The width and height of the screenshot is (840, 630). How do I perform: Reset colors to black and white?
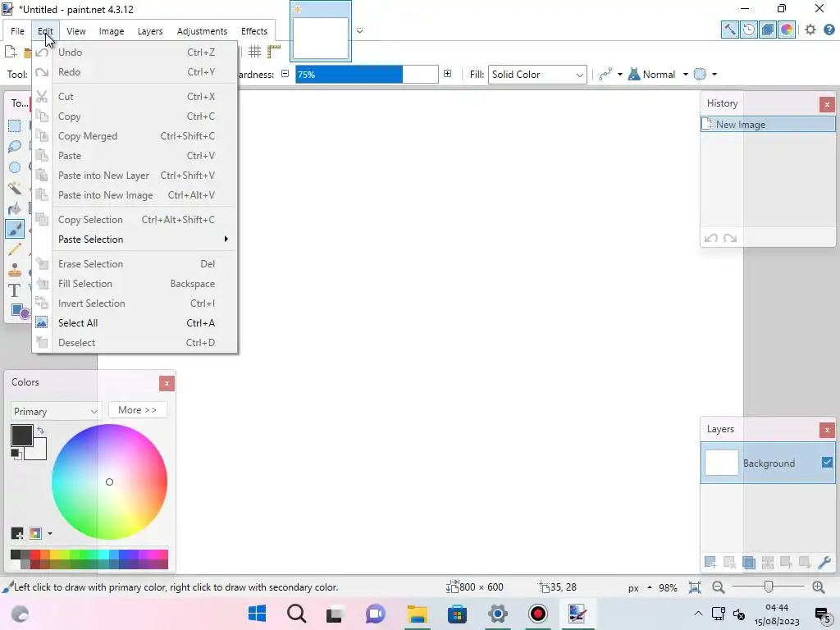[x=16, y=454]
